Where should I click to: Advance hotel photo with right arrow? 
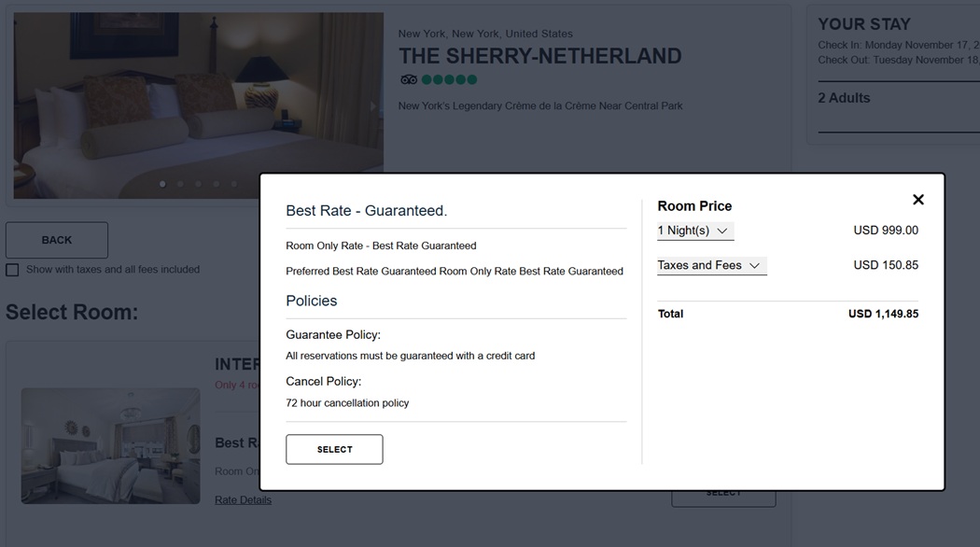(372, 105)
